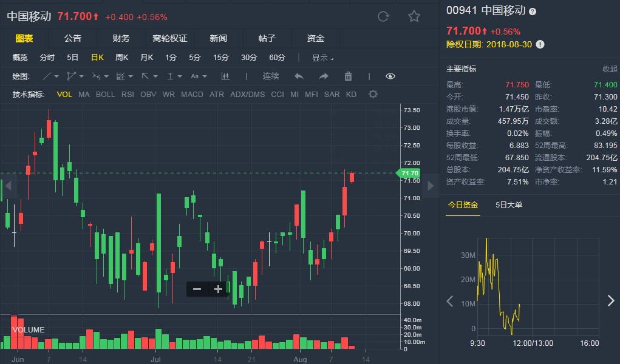Undo last drawing action
This screenshot has height=364, width=620.
[299, 76]
